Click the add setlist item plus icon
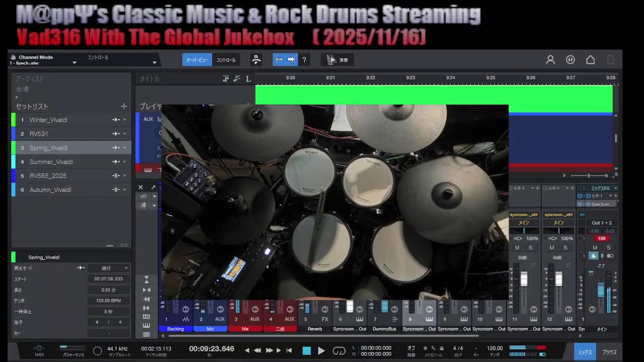Image resolution: width=644 pixels, height=362 pixels. (124, 106)
